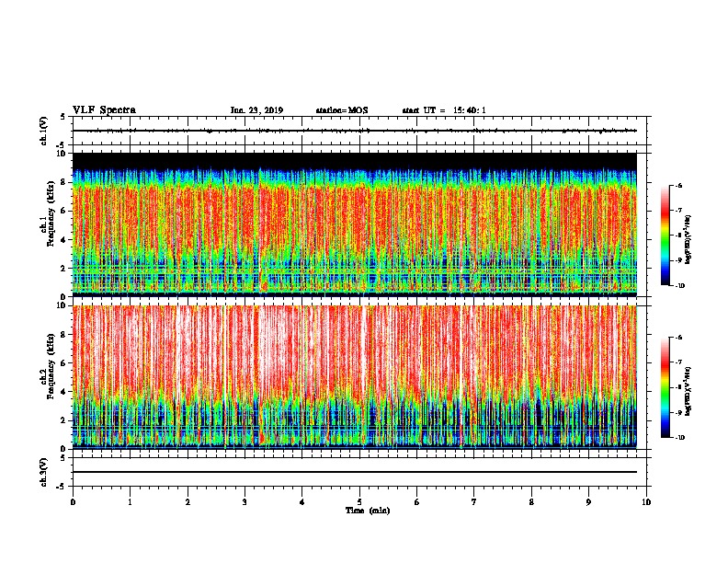
Task: Click the time axis tick label "6"
Action: pyautogui.click(x=417, y=502)
